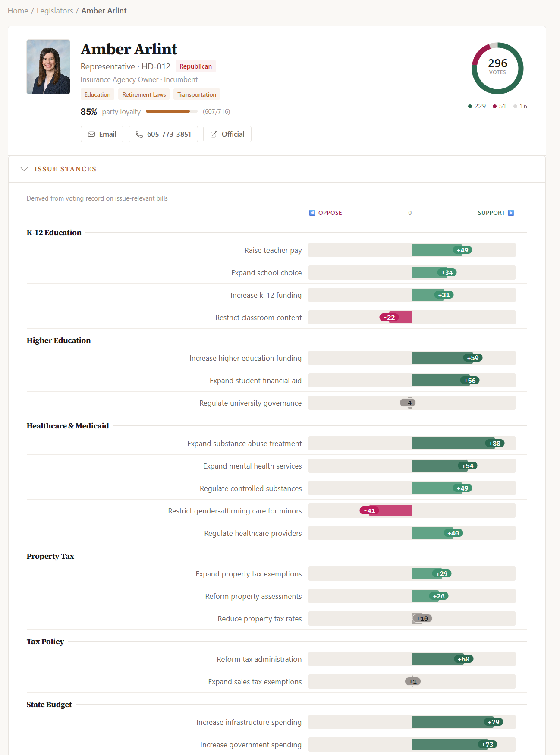The image size is (560, 755).
Task: Click the green 229 votes legend dot
Action: pyautogui.click(x=470, y=107)
